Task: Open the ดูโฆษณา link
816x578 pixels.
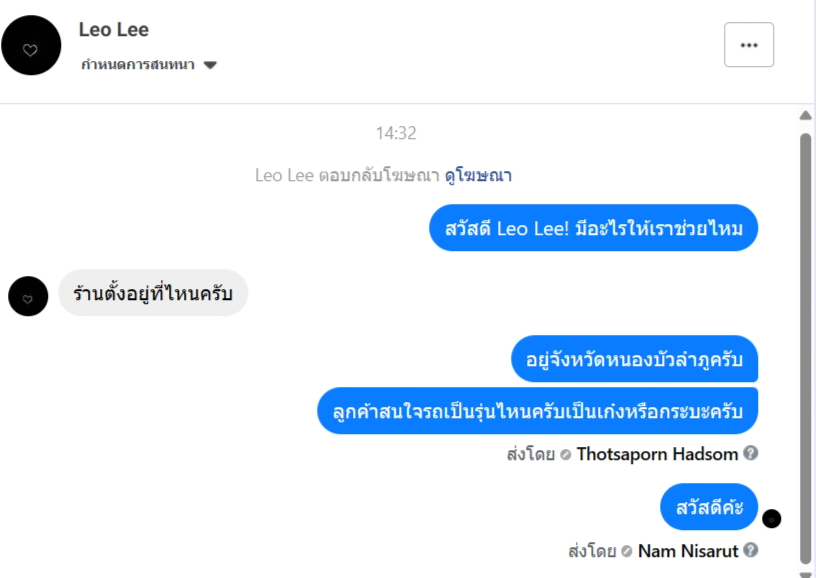Action: point(478,176)
